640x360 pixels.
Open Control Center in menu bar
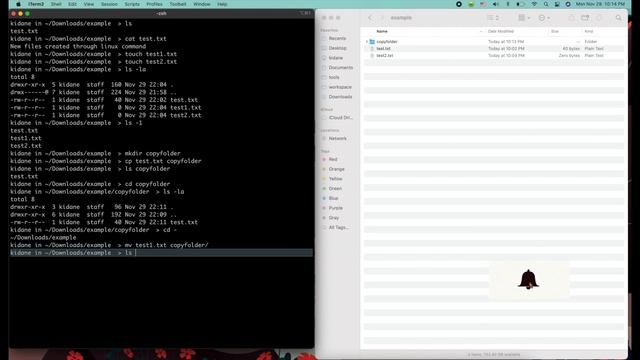click(557, 4)
